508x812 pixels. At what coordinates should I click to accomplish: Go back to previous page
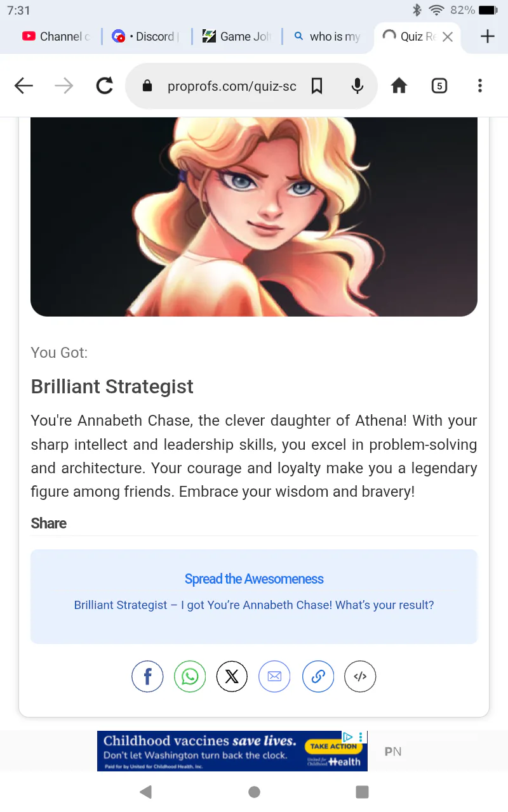pyautogui.click(x=23, y=86)
